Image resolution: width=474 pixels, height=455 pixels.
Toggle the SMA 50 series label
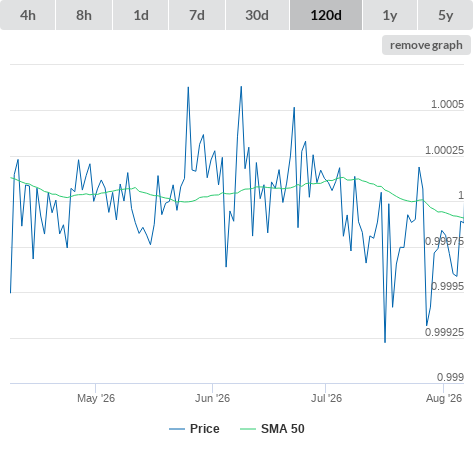coord(283,429)
